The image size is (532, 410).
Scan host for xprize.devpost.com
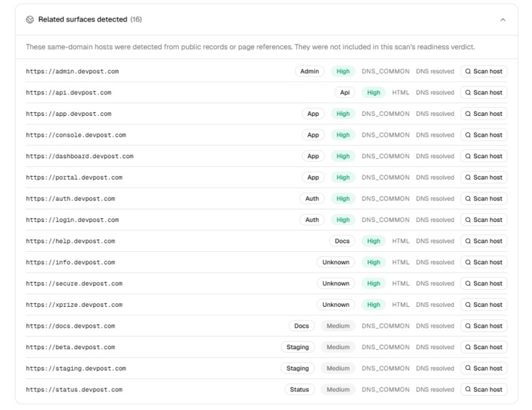pos(483,305)
